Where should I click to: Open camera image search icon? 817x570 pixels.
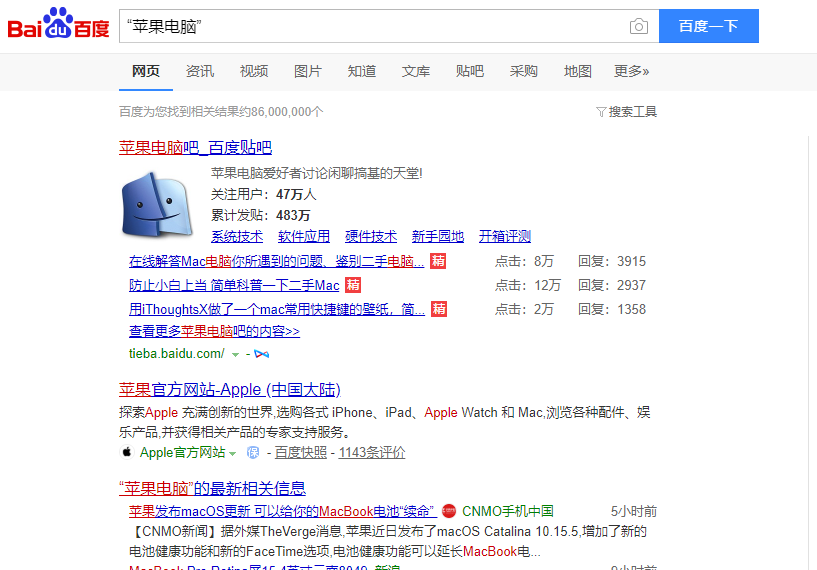(639, 26)
